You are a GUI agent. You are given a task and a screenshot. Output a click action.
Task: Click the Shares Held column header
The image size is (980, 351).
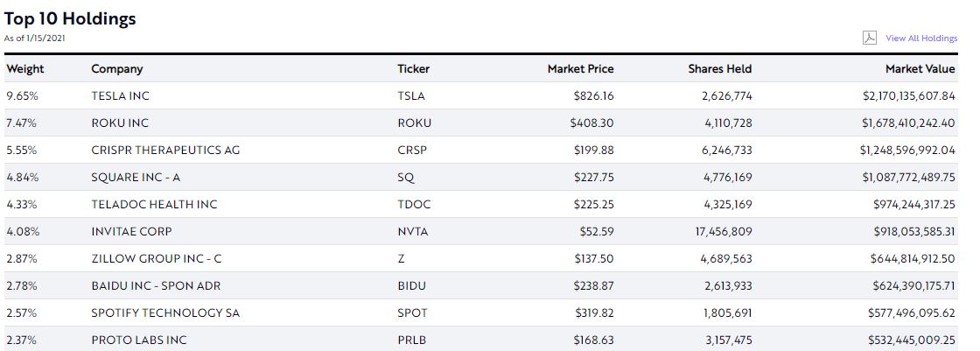(x=719, y=69)
